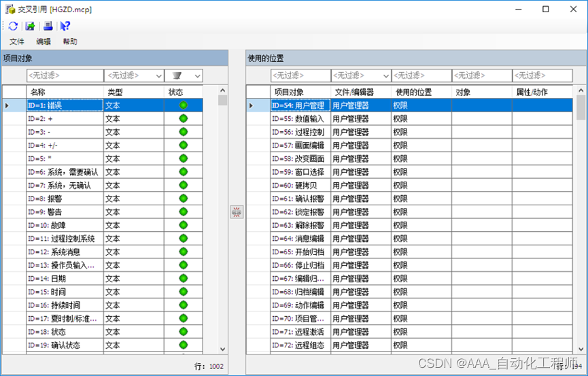Screen dimensions: 588x376
Task: Click the link/unlink button between the panels
Action: click(x=237, y=212)
